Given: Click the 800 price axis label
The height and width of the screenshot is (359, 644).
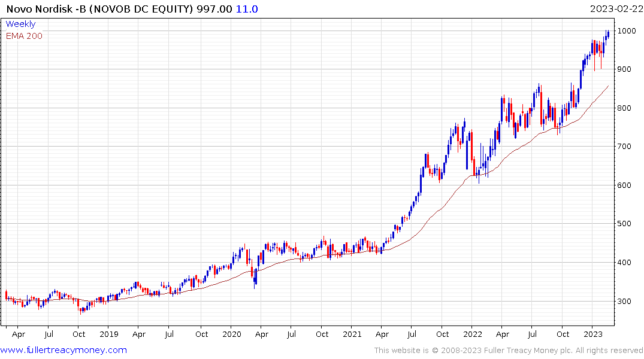Looking at the screenshot, I should (624, 108).
